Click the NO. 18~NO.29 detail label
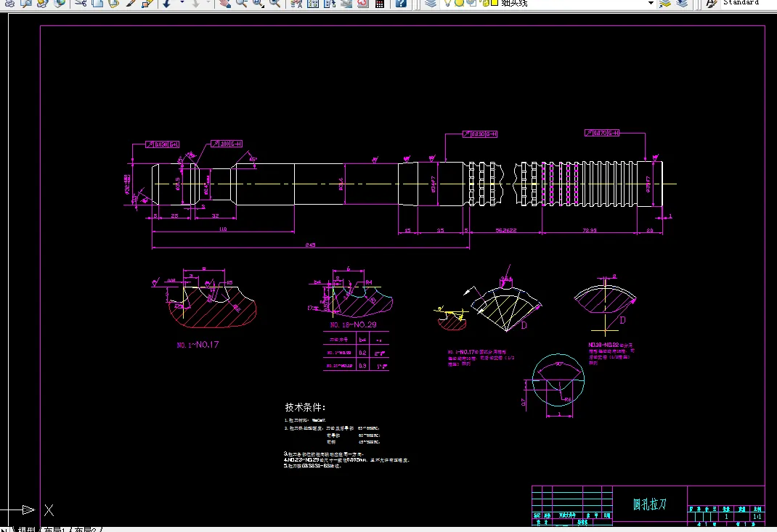Viewport: 777px width, 532px height. (353, 324)
